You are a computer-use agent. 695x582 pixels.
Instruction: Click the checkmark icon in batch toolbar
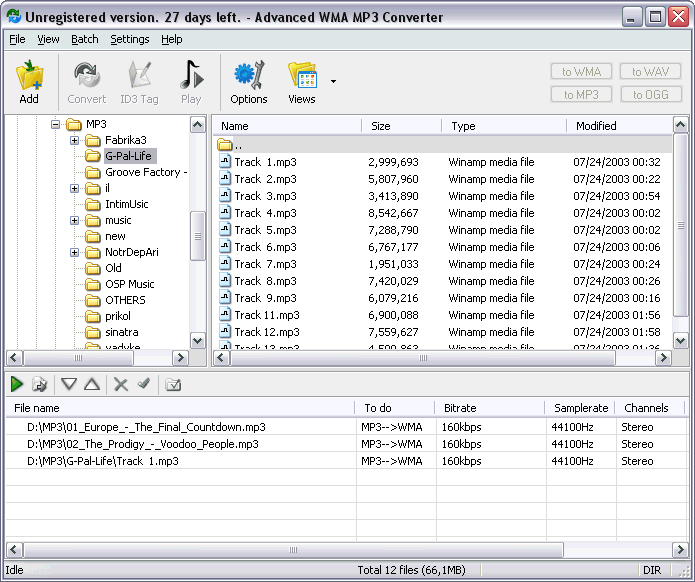point(144,383)
